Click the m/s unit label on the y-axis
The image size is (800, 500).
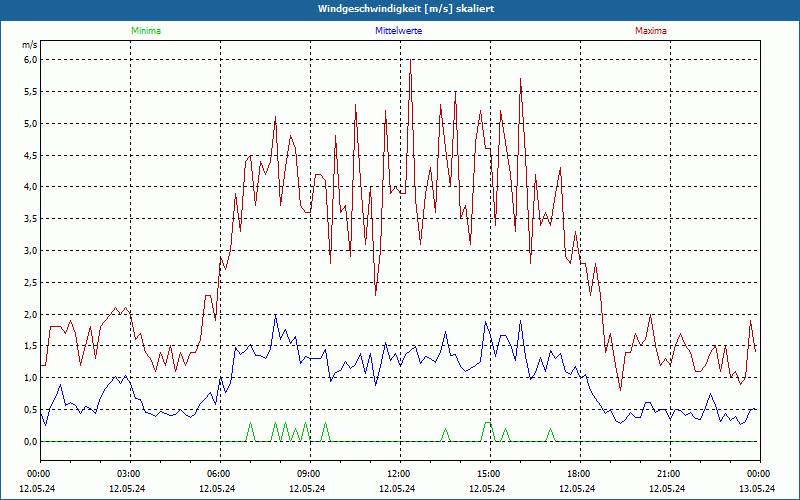(30, 45)
